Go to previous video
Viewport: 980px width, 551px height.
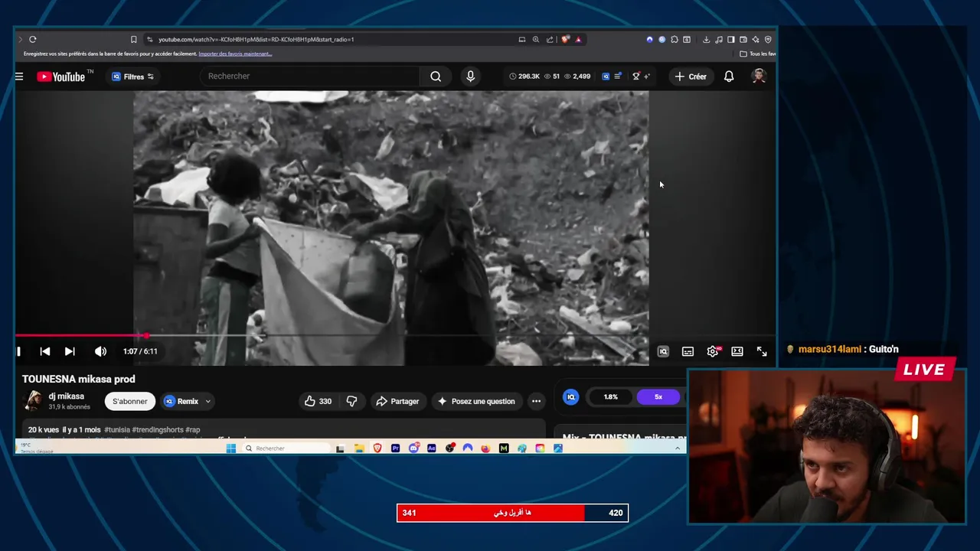click(x=45, y=351)
